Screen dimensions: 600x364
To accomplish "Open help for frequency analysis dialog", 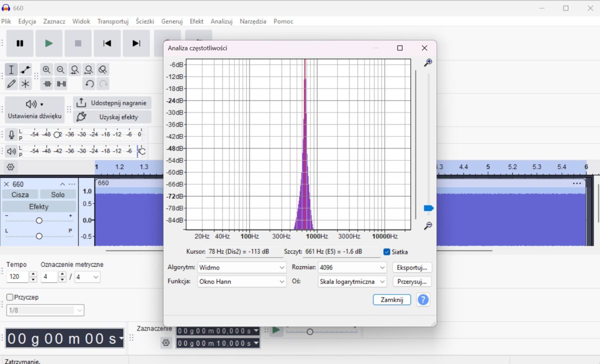I will (423, 300).
